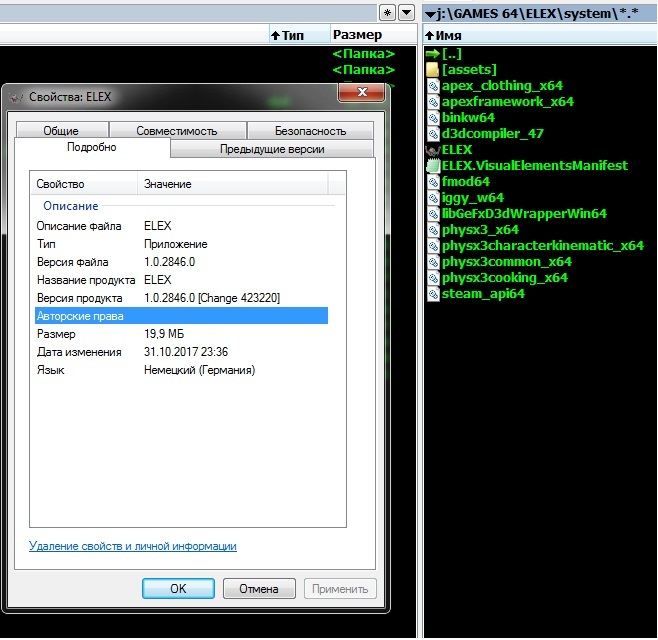Click the d3dcompiler_47 file icon

(433, 134)
